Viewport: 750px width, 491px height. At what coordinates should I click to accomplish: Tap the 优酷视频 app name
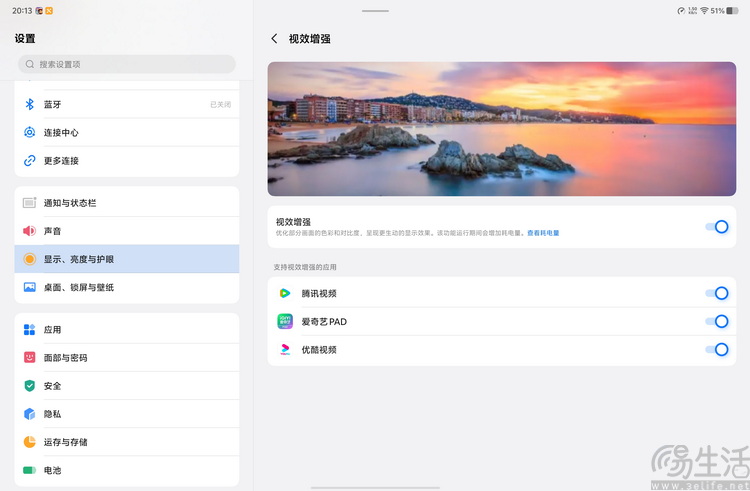point(319,350)
